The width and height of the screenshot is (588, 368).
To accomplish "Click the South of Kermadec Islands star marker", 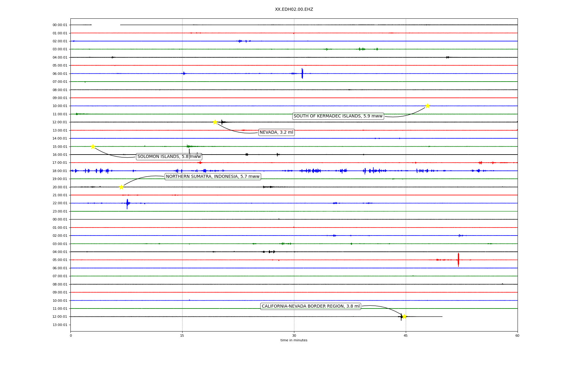I will pyautogui.click(x=428, y=106).
